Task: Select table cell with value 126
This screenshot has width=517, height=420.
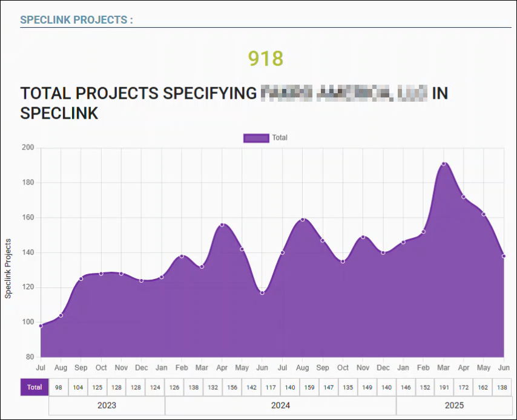Action: click(x=174, y=387)
